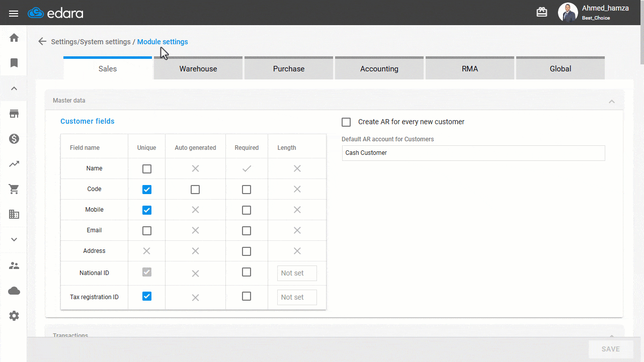The height and width of the screenshot is (362, 644).
Task: Uncheck Unique for the Code field
Action: [x=147, y=190]
